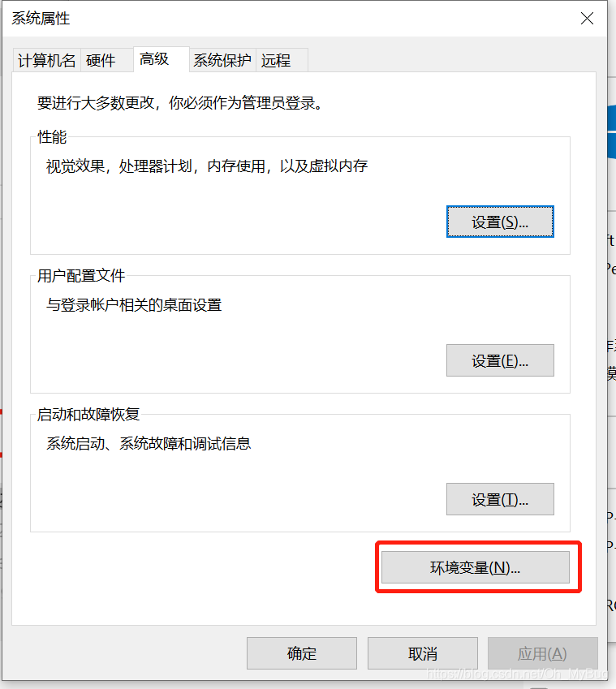Click 设置(T) under 启动和故障恢复
616x689 pixels.
[x=500, y=499]
